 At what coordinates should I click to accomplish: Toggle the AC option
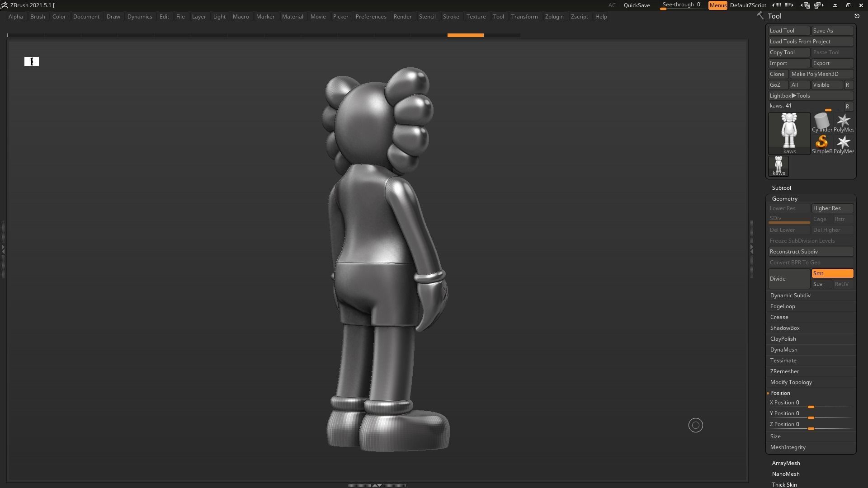pos(612,5)
